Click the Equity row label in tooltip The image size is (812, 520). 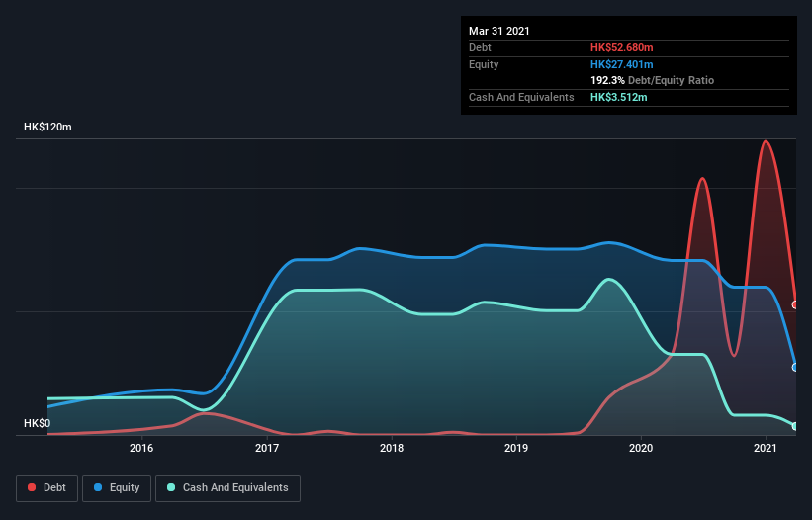click(x=484, y=64)
